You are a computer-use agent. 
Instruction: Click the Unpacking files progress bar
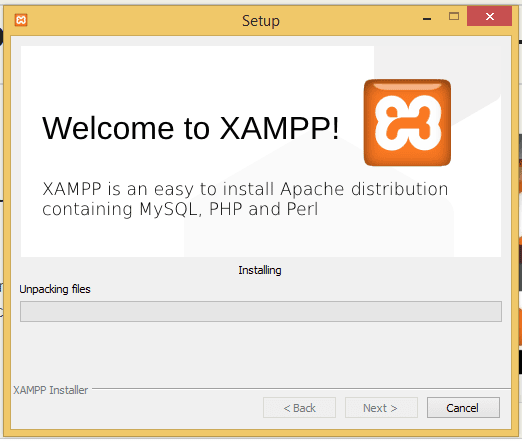pyautogui.click(x=261, y=311)
